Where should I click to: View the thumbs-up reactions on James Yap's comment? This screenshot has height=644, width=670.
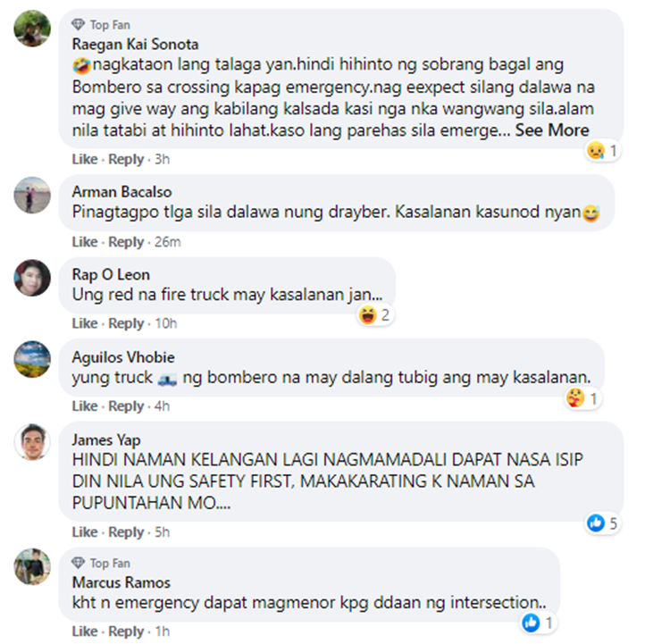tap(602, 523)
